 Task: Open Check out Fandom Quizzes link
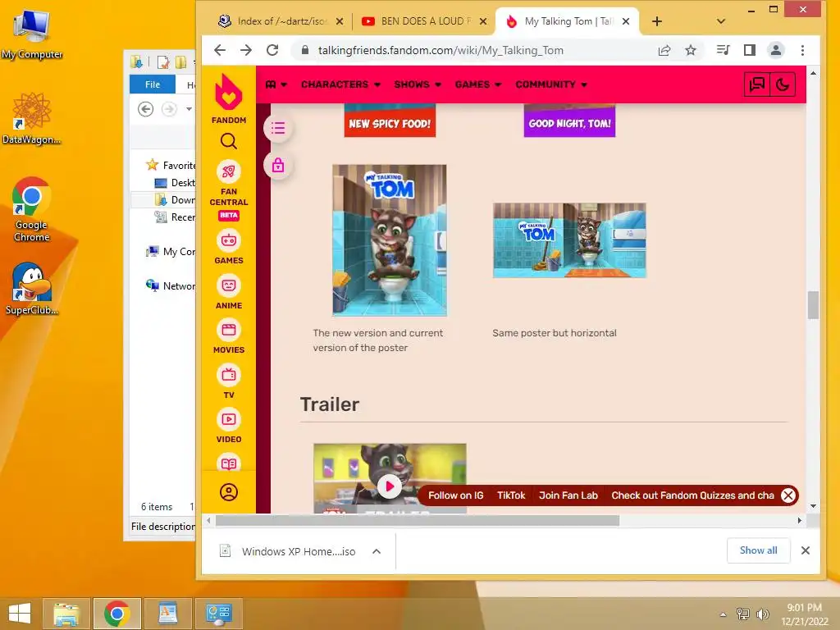pos(692,495)
